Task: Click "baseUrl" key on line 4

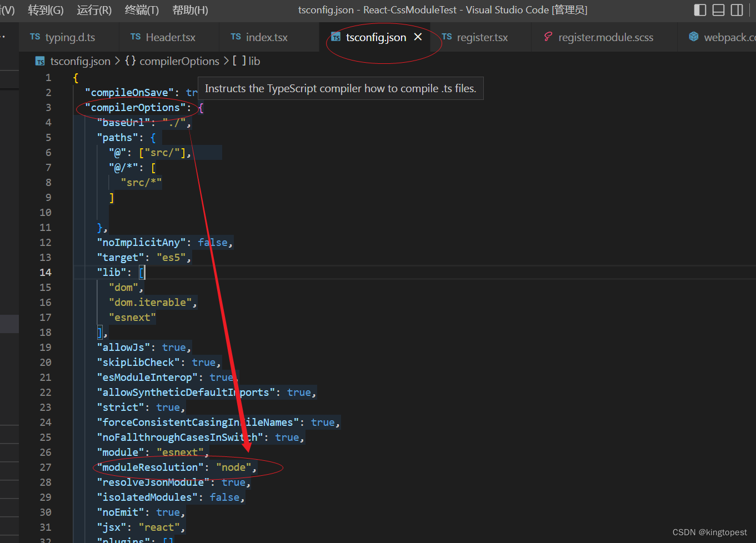Action: point(124,122)
